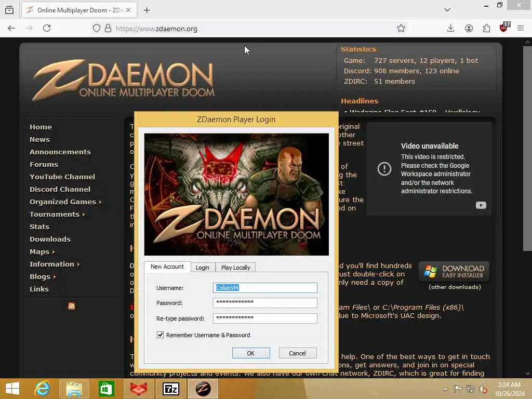Screen dimensions: 532x399
Task: Open File Explorer from the taskbar
Action: 74,389
